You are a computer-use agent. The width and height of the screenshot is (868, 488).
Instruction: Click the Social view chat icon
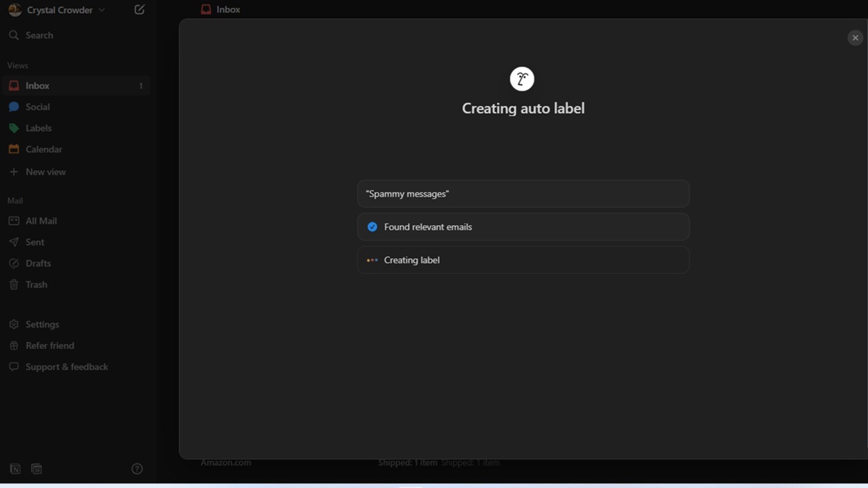click(14, 106)
